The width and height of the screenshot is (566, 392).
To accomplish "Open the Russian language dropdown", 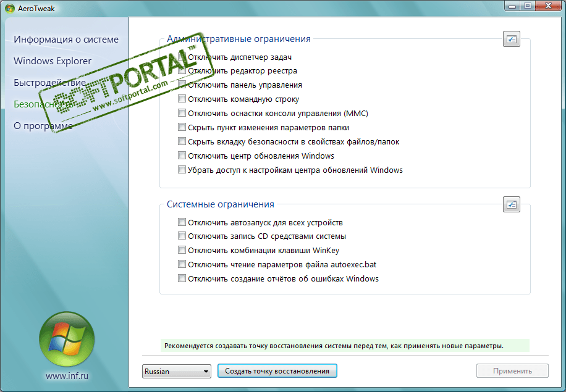I will 177,371.
